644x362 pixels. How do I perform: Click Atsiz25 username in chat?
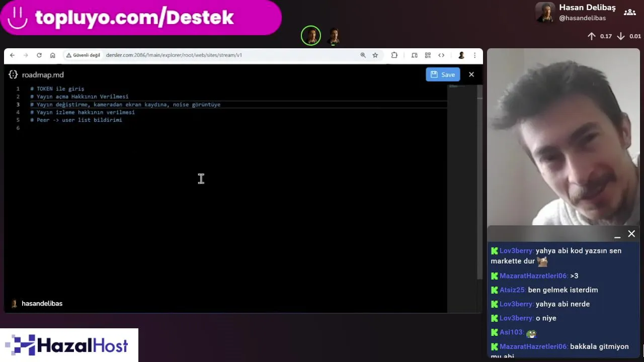click(512, 290)
